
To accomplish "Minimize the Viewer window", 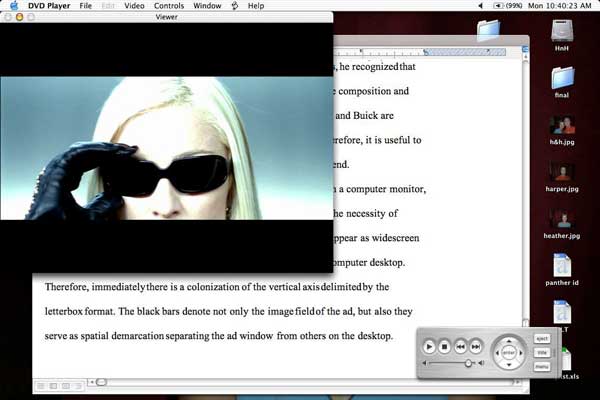I will coord(19,17).
